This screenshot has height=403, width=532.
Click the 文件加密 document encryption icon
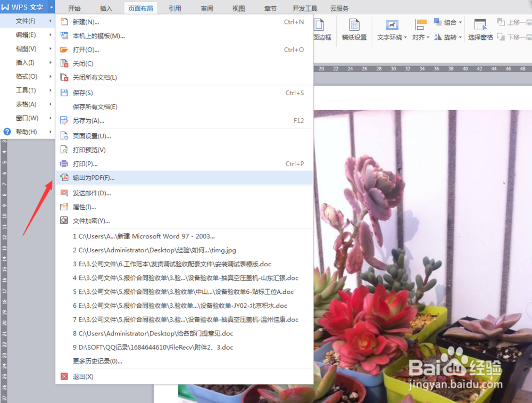point(63,220)
